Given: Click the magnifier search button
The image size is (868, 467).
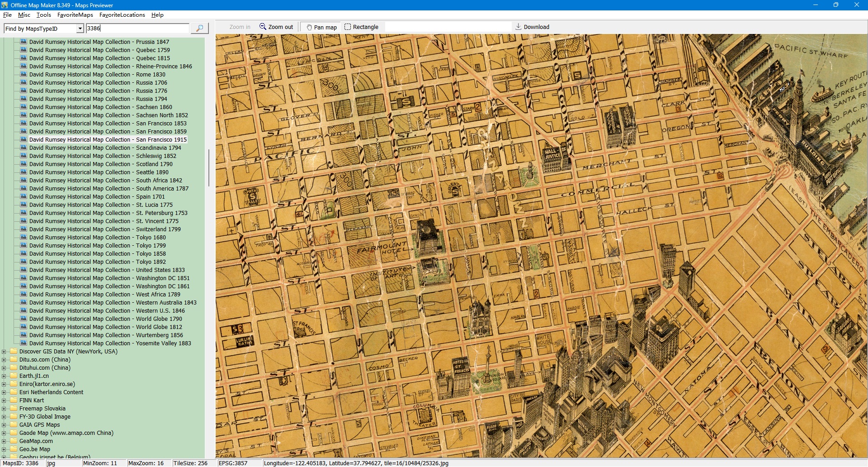Looking at the screenshot, I should click(x=199, y=28).
